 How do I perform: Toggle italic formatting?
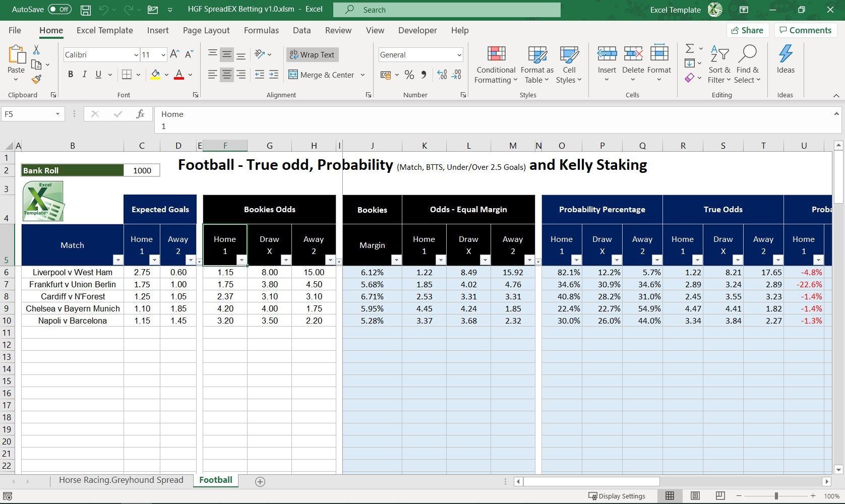(x=84, y=74)
